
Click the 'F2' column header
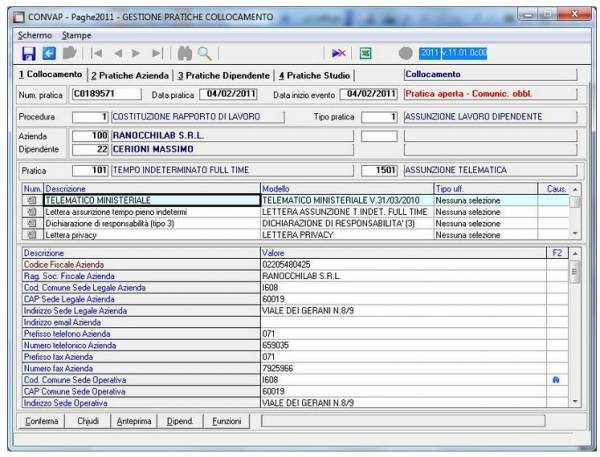[x=557, y=253]
